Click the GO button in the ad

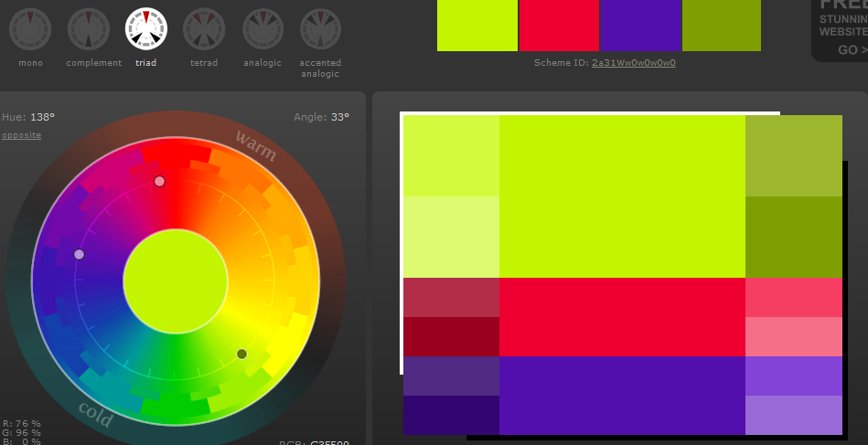(x=851, y=50)
